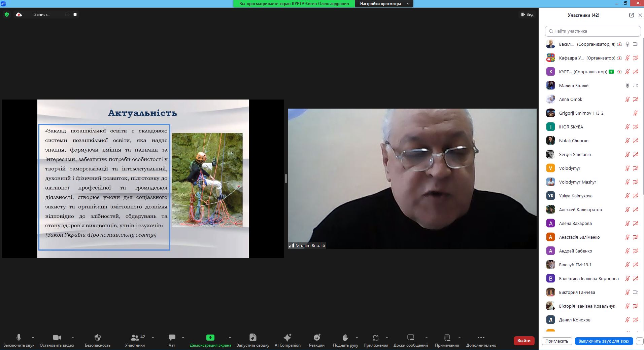The height and width of the screenshot is (350, 644).
Task: Pop out the Participants panel
Action: click(x=631, y=15)
